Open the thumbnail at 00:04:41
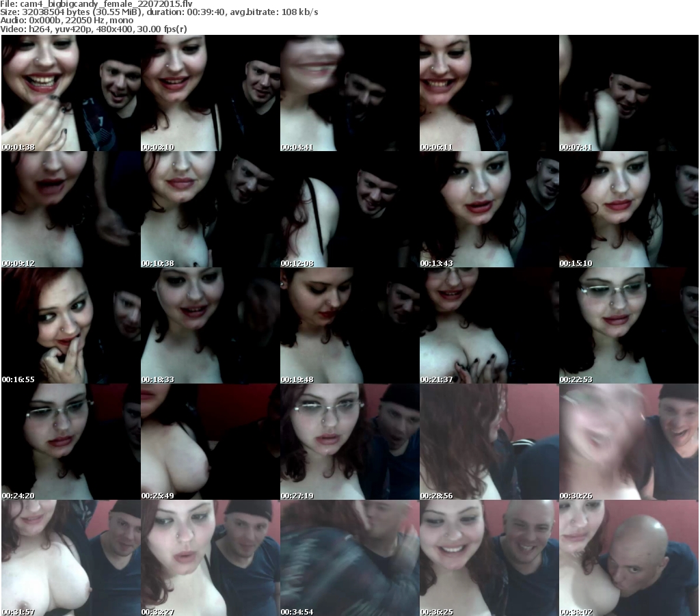The image size is (700, 616). coord(349,93)
